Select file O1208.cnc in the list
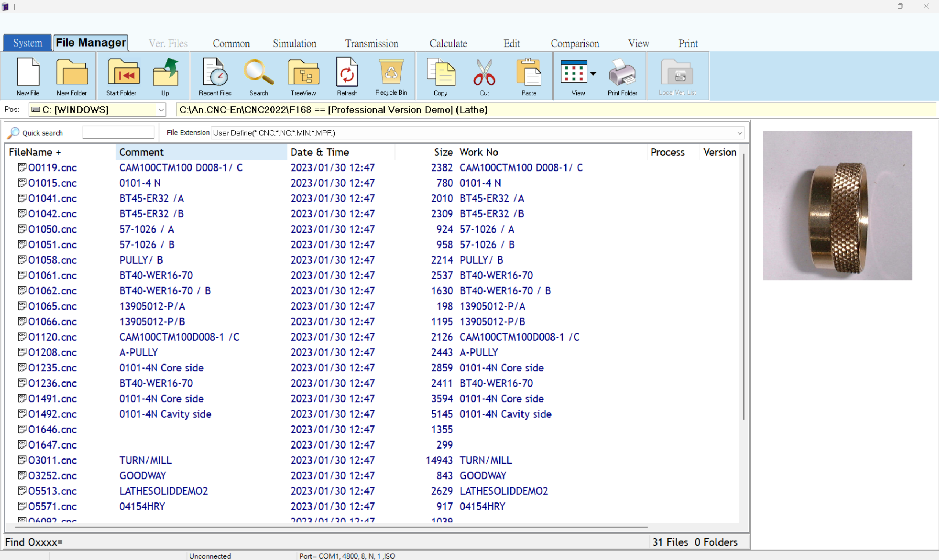 (52, 352)
